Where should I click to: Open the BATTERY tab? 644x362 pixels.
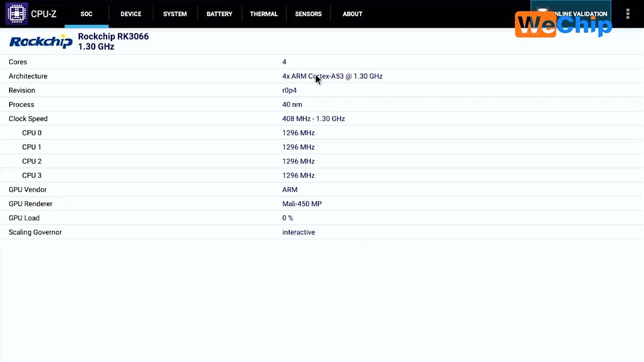point(219,14)
